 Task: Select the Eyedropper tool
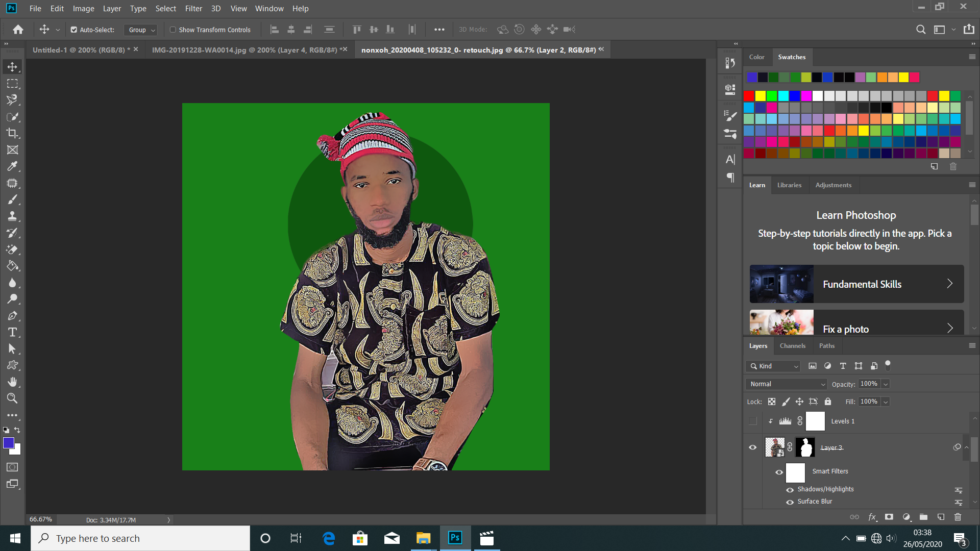12,166
